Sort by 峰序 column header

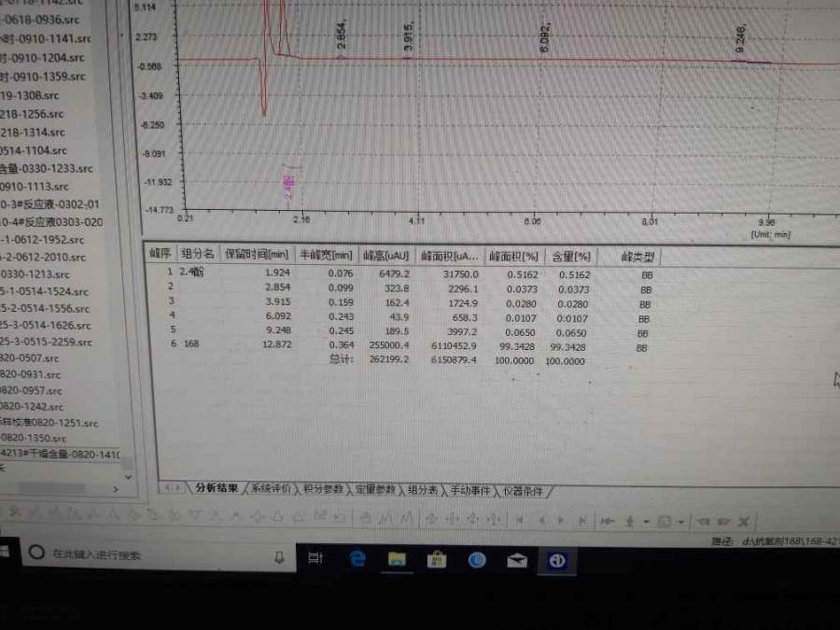(x=160, y=253)
